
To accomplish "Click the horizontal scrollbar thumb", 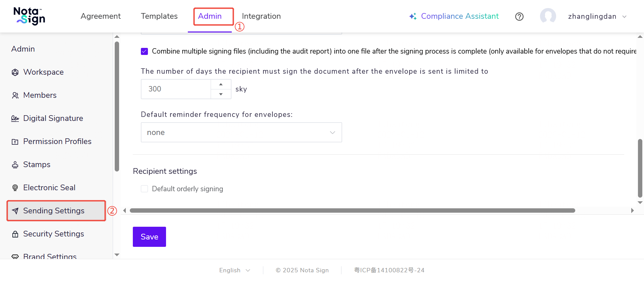I will (352, 211).
